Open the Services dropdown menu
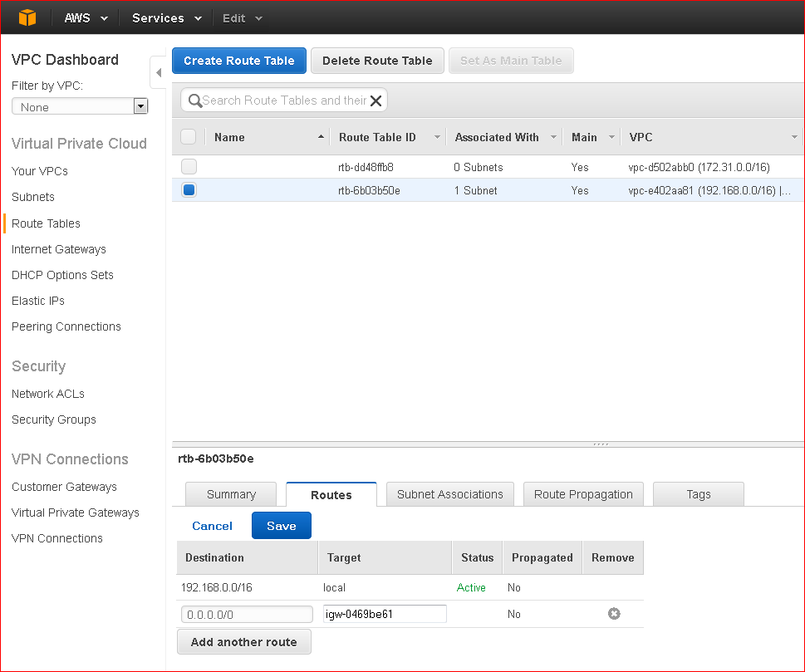 [x=167, y=18]
